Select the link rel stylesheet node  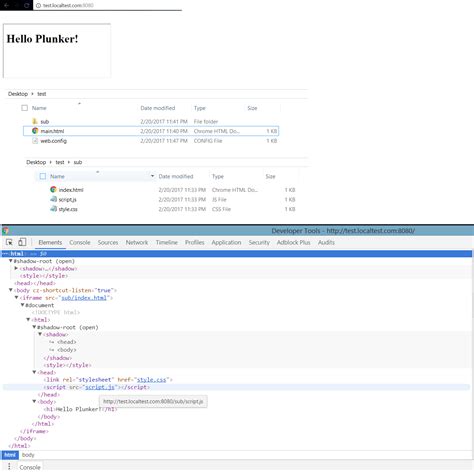pos(108,380)
